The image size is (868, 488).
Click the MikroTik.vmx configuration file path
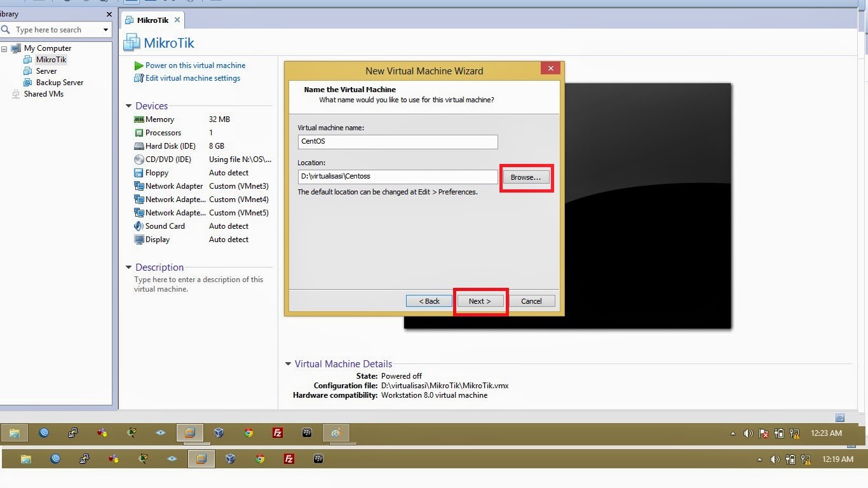click(x=445, y=386)
